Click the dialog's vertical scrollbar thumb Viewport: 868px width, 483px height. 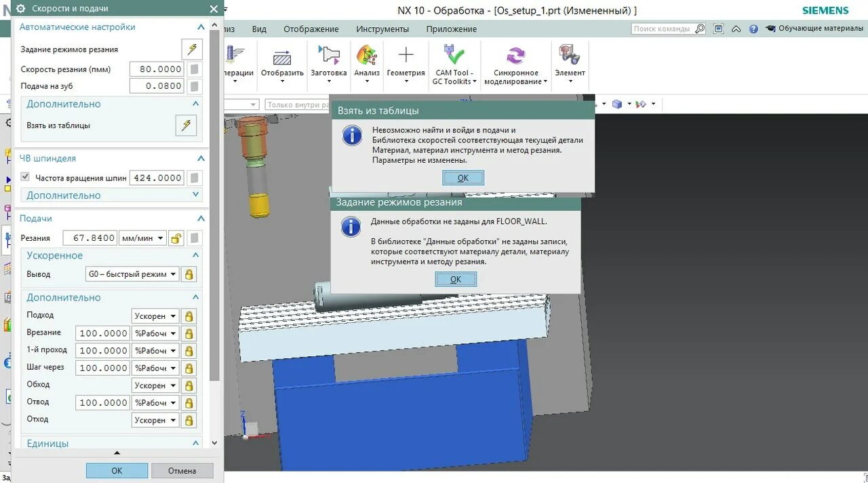click(x=214, y=204)
